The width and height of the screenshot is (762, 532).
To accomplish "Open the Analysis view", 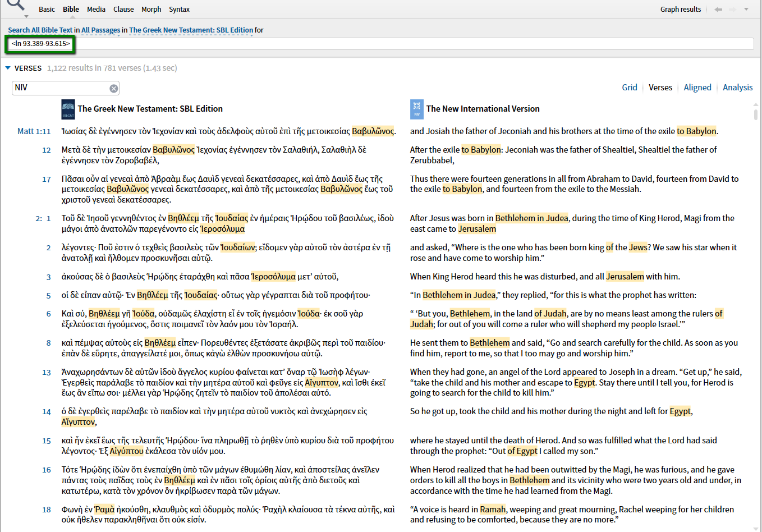I will click(x=738, y=88).
